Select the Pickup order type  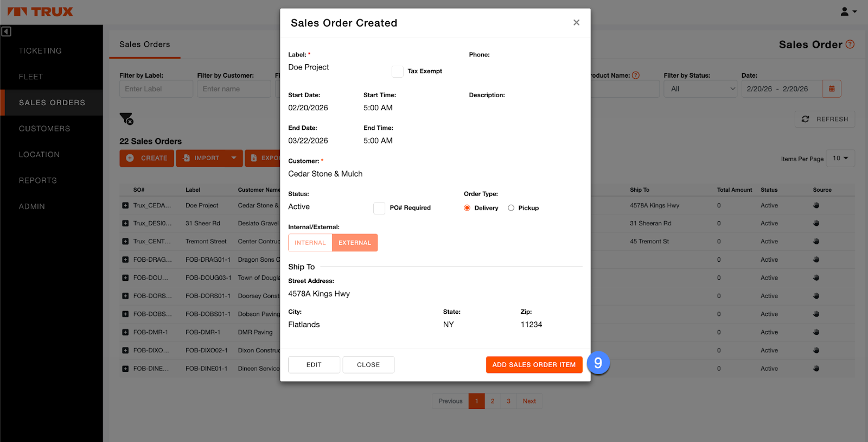click(x=511, y=208)
